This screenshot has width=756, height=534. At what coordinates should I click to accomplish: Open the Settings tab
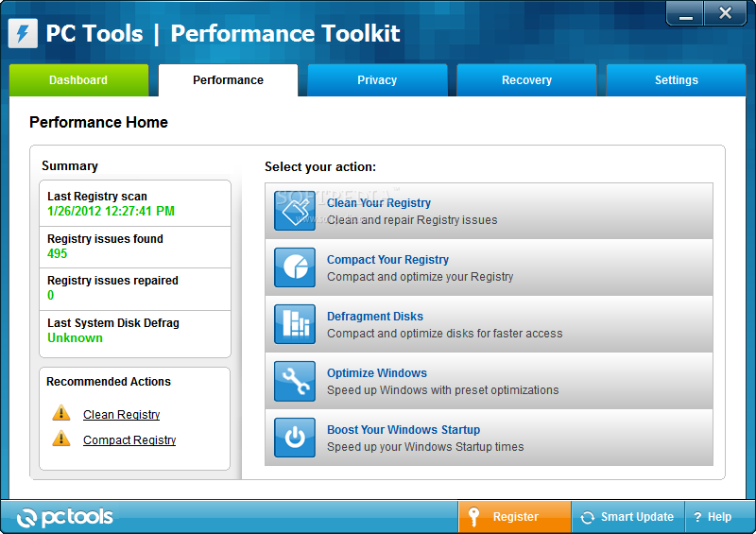(676, 80)
